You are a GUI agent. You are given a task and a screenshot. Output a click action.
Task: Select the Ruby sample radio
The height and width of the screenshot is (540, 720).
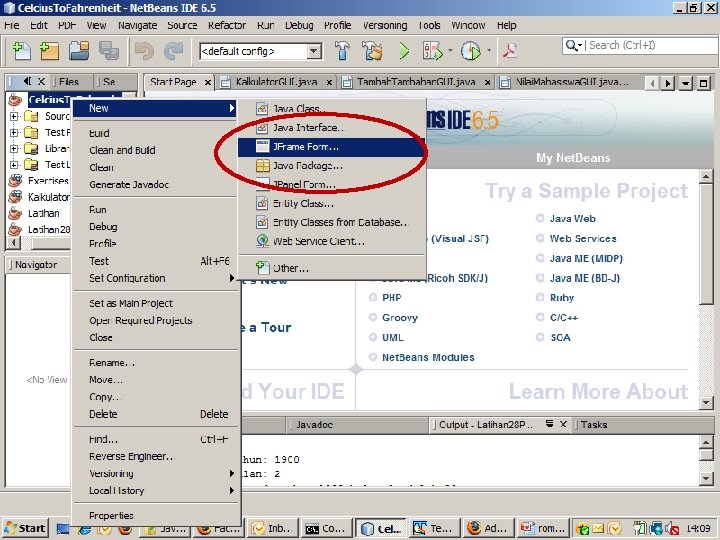(540, 298)
